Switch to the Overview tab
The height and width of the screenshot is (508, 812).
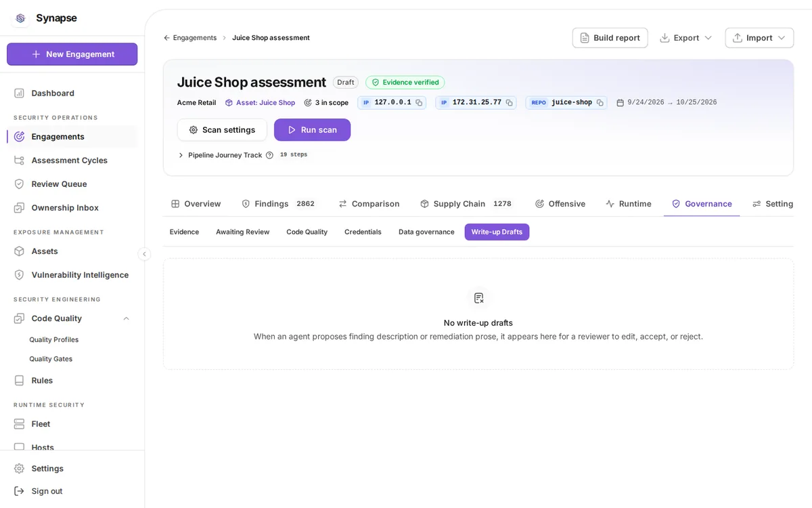coord(196,204)
